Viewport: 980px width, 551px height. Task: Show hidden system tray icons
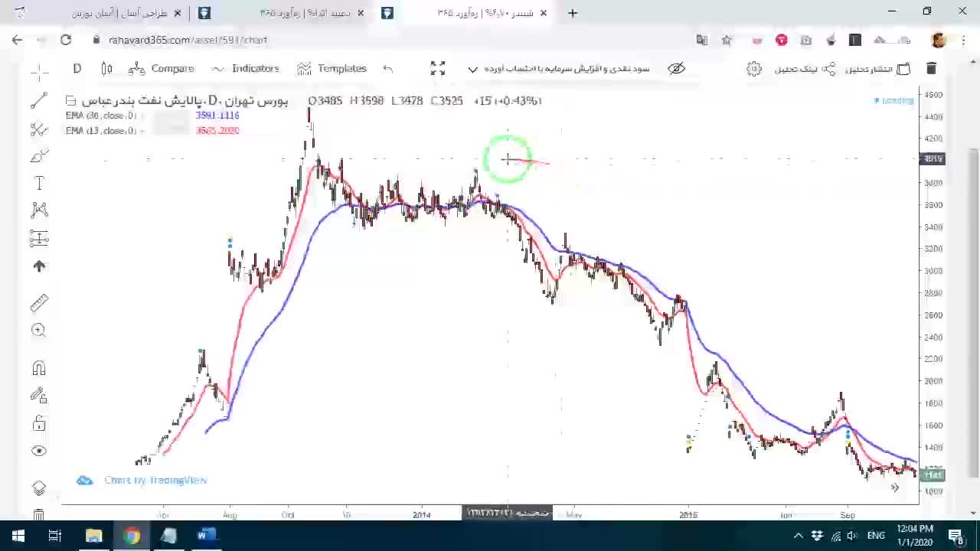coord(798,536)
